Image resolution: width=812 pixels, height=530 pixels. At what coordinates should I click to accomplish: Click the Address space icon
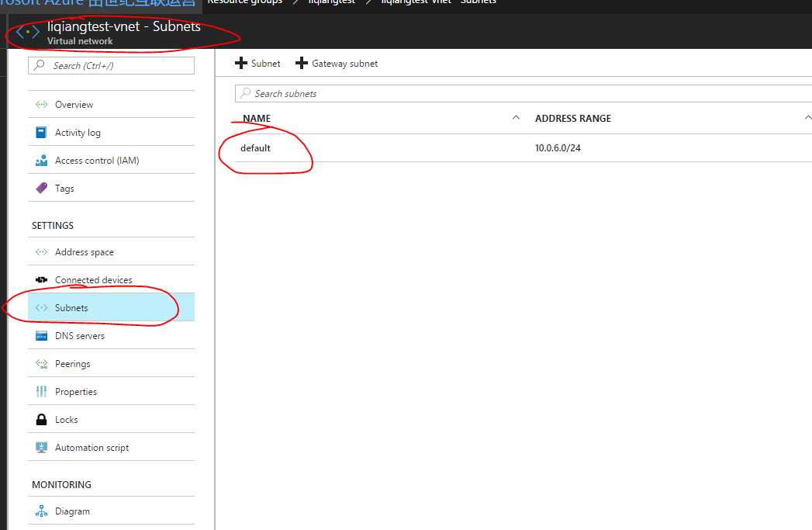pyautogui.click(x=41, y=252)
